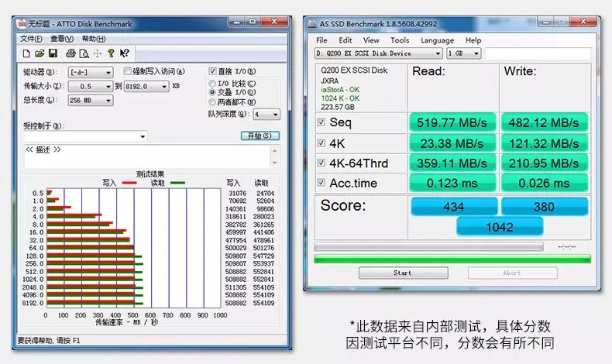Click the Print icon in ATTO toolbar

pyautogui.click(x=70, y=53)
